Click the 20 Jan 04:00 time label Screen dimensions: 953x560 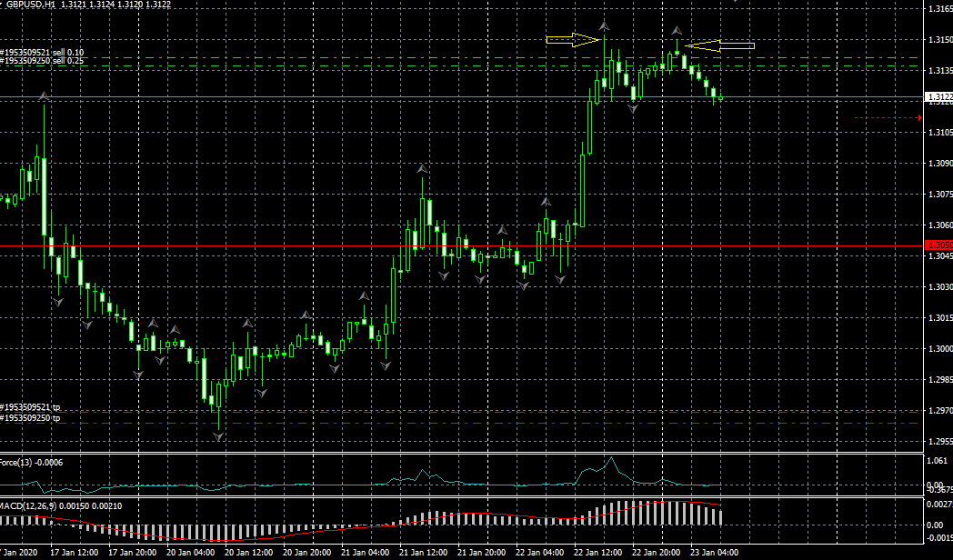[x=190, y=553]
